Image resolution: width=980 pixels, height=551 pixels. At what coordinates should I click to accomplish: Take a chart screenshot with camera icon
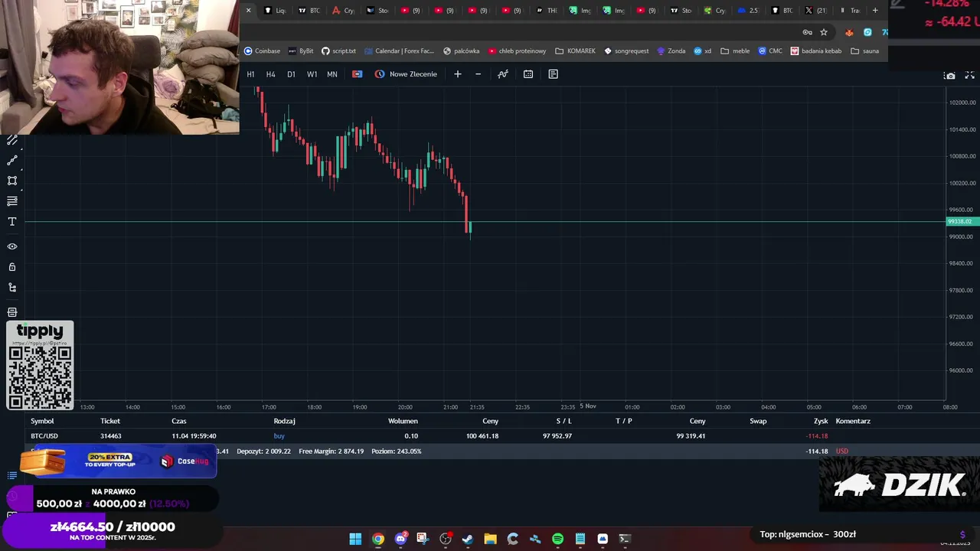point(950,76)
